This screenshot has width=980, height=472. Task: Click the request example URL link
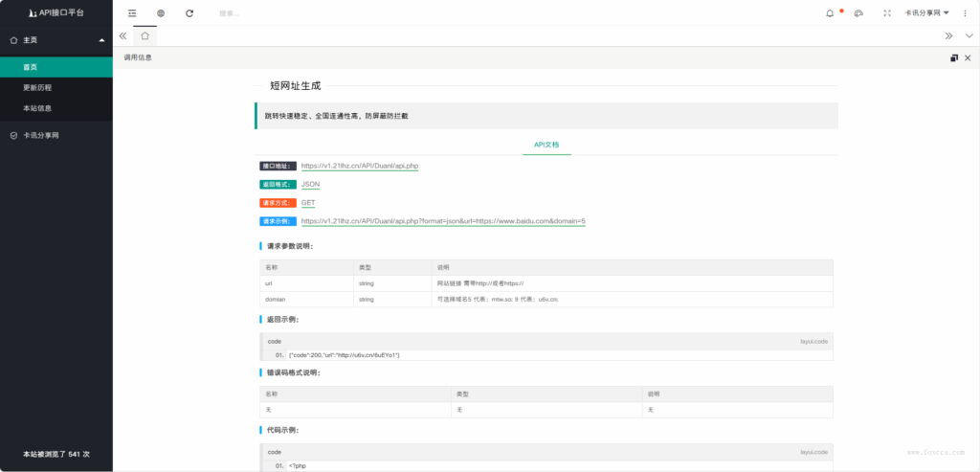(x=443, y=221)
